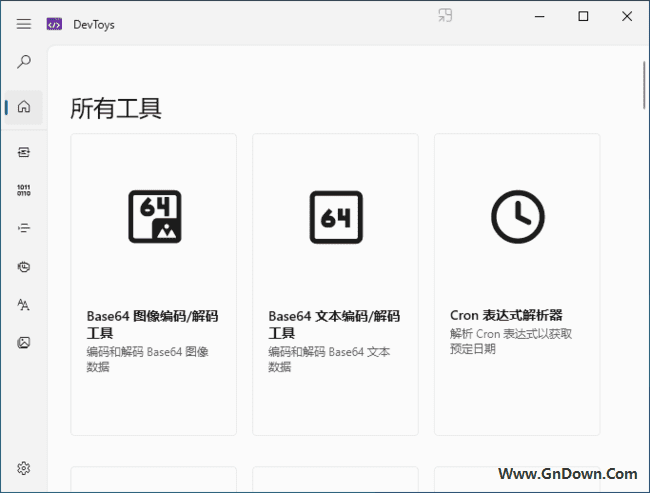
Task: Click the Cron parser clock icon
Action: pyautogui.click(x=518, y=217)
